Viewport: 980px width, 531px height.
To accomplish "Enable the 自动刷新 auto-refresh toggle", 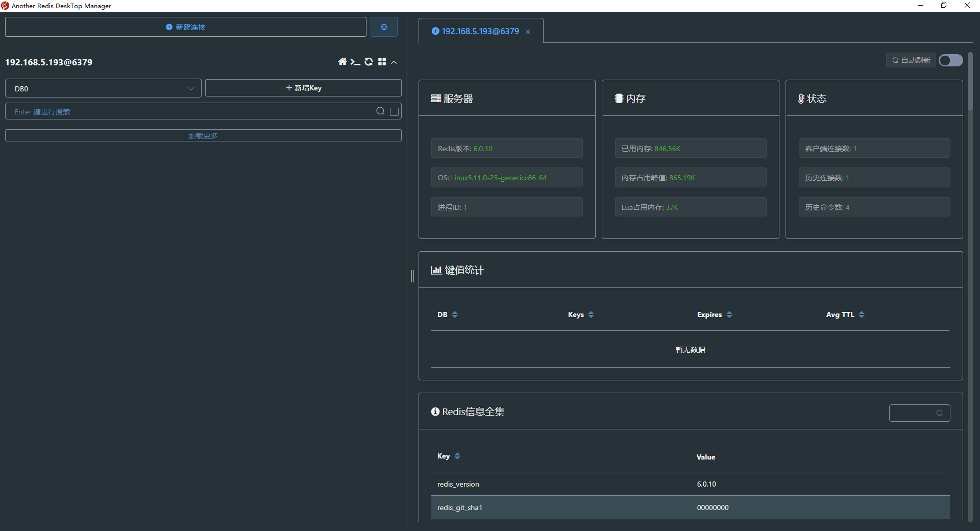I will tap(950, 60).
